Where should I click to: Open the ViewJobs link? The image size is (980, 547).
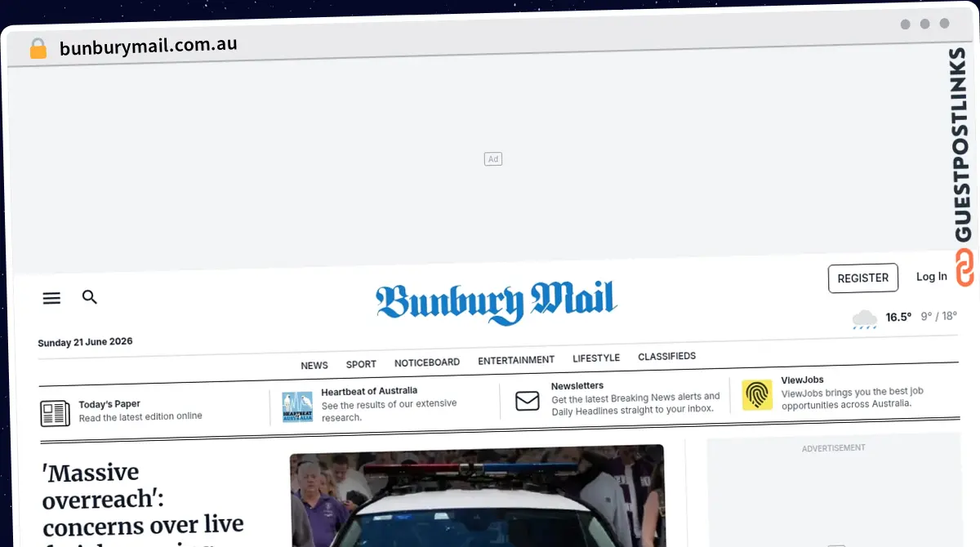pyautogui.click(x=803, y=380)
